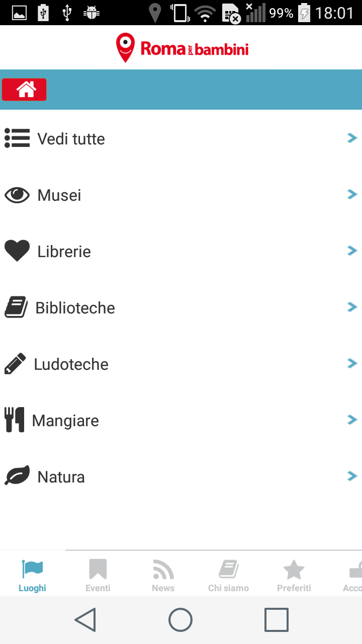Switch to the Eventi tab
This screenshot has height=644, width=362.
pos(98,575)
